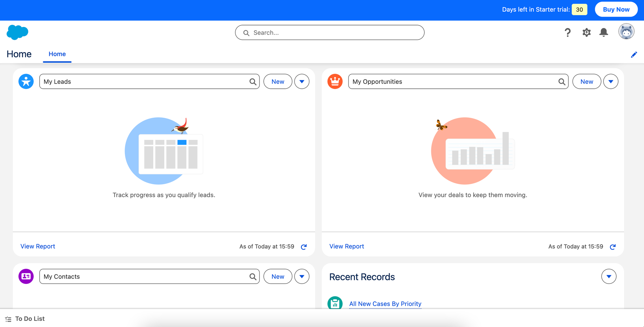Click the magnifier inside the My Leads field
The height and width of the screenshot is (327, 644).
point(252,81)
